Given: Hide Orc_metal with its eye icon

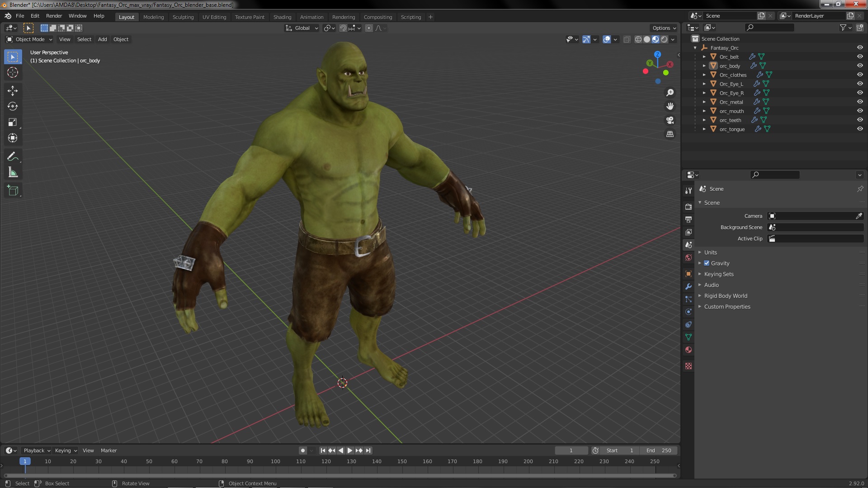Looking at the screenshot, I should click(860, 102).
